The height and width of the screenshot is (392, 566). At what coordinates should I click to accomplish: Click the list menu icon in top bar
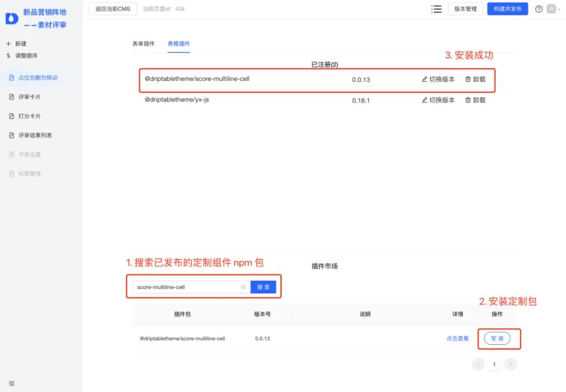pyautogui.click(x=436, y=9)
